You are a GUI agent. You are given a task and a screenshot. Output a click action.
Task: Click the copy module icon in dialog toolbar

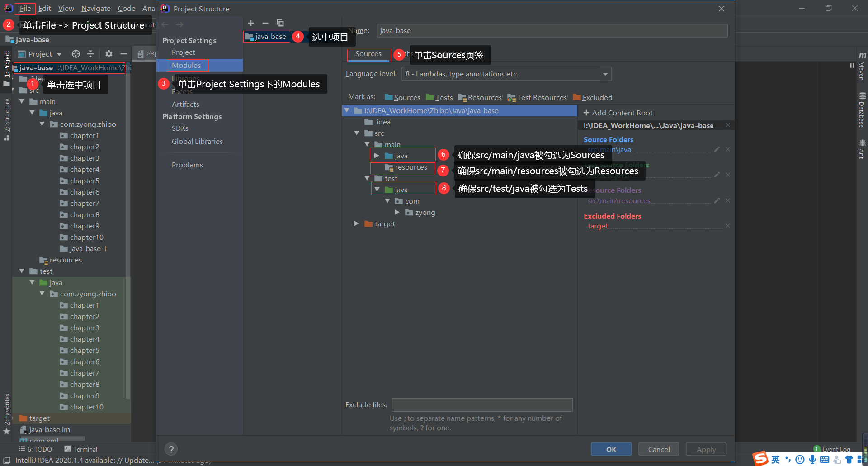280,23
